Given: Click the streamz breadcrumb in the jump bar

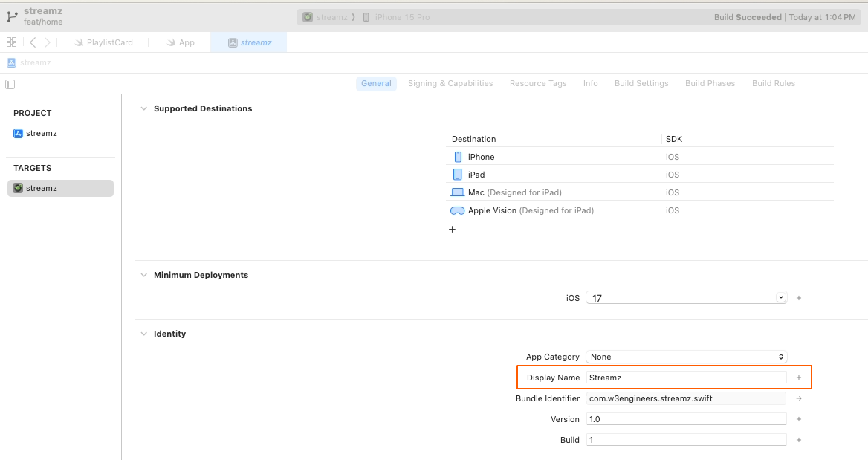Looking at the screenshot, I should click(29, 62).
